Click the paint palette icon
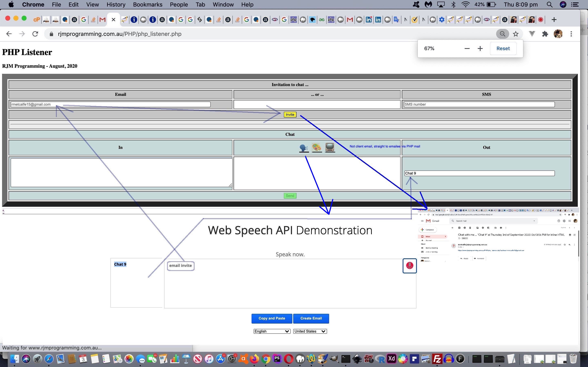Image resolution: width=588 pixels, height=367 pixels. click(x=317, y=147)
